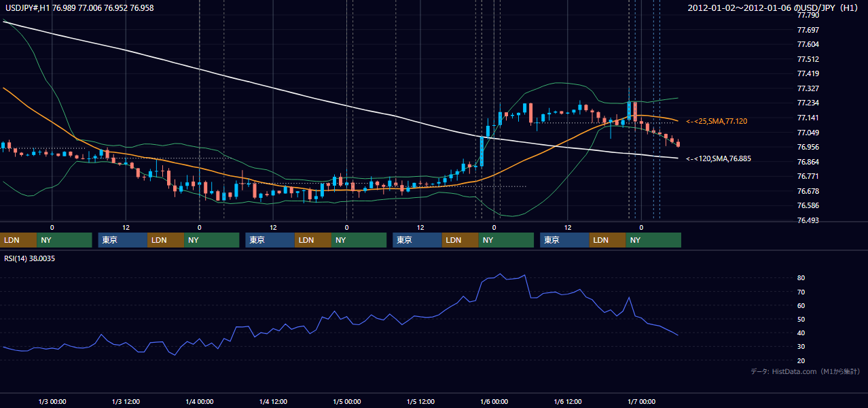Screen dimensions: 868x408
Task: Pick the 77.234 price axis value
Action: 808,103
